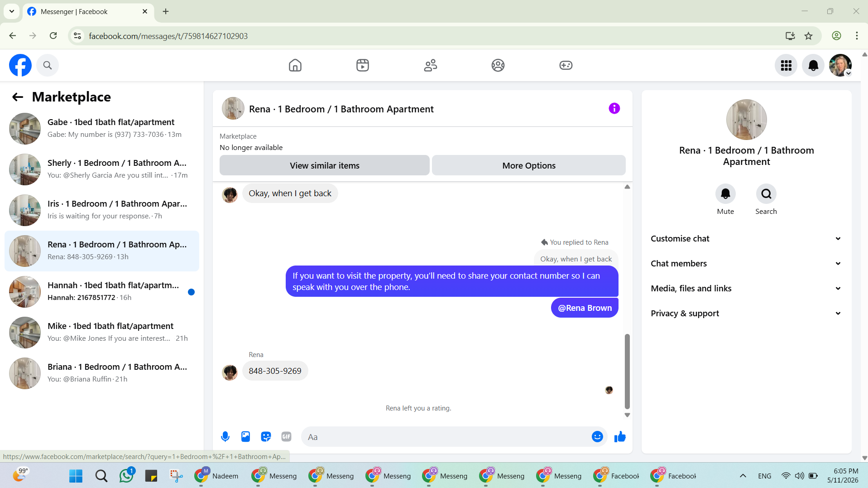This screenshot has width=868, height=488.
Task: Click the large listing photo in info panel
Action: point(747,120)
